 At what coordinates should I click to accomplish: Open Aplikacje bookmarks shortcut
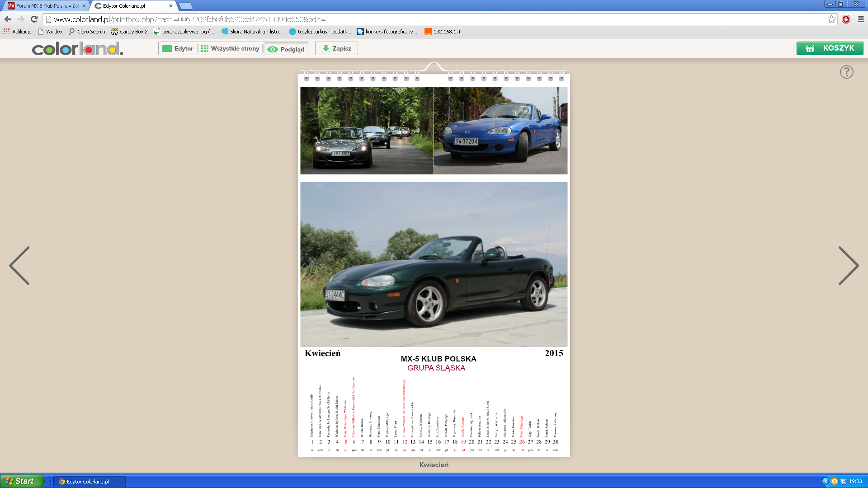click(18, 32)
